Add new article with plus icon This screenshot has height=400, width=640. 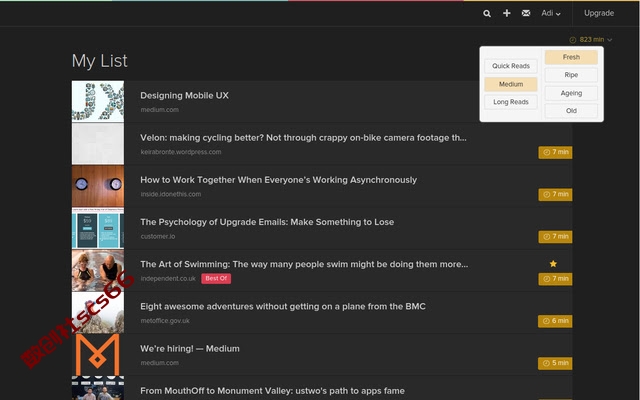pyautogui.click(x=507, y=13)
